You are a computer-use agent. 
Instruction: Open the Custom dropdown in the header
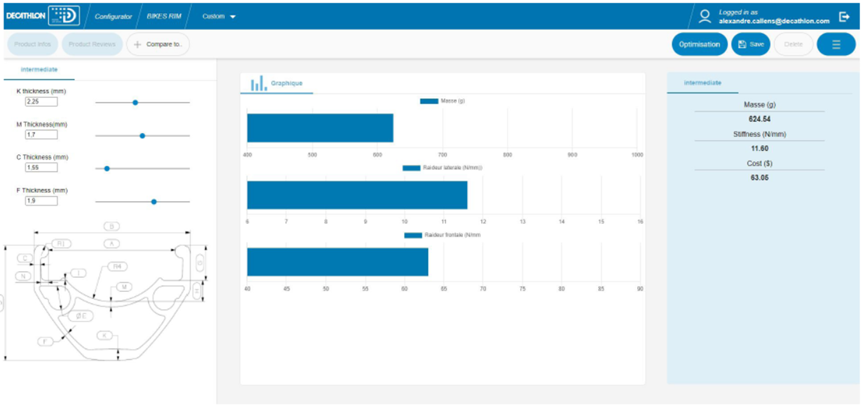point(219,17)
